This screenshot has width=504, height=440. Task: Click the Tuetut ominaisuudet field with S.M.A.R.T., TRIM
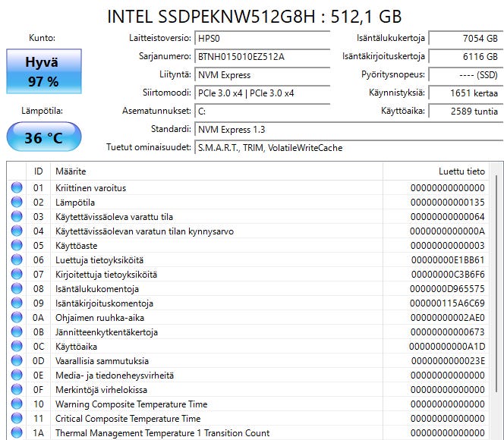click(x=348, y=148)
